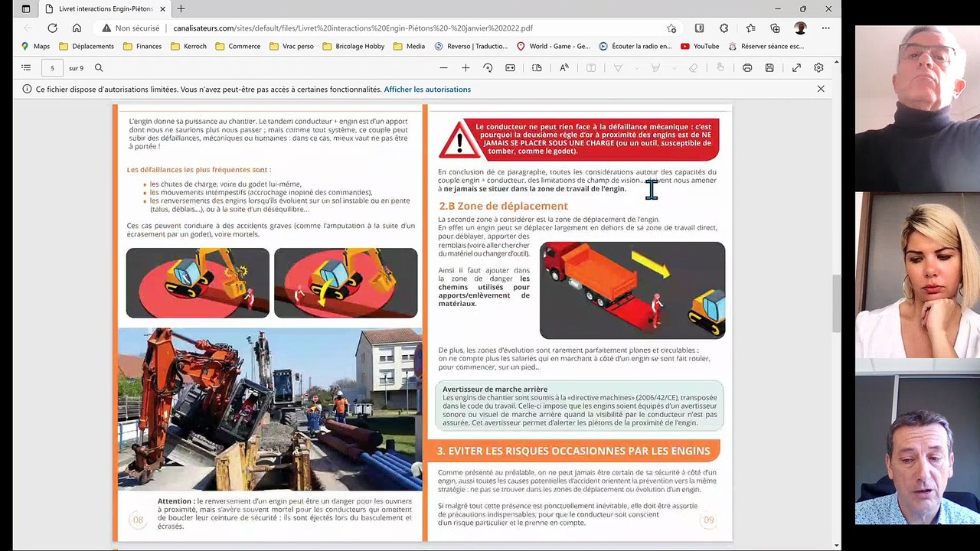Click "Les défaillances les plus fréquentes sont" text

[199, 170]
